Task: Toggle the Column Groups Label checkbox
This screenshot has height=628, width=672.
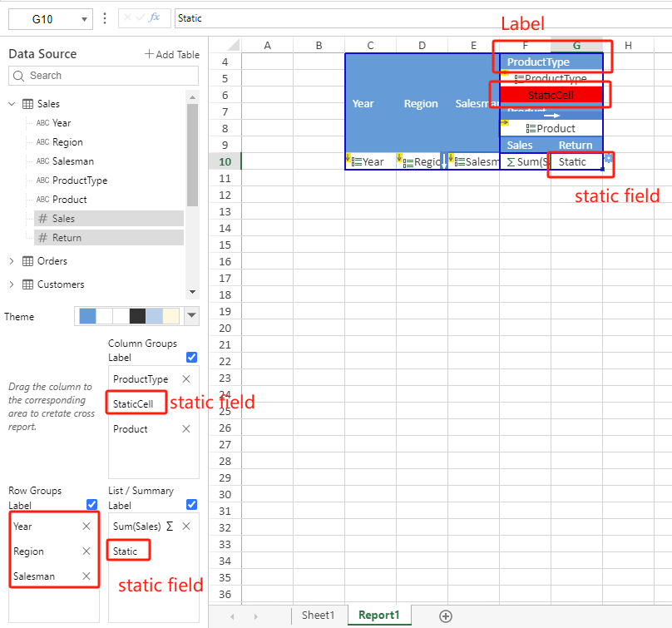Action: [x=191, y=357]
